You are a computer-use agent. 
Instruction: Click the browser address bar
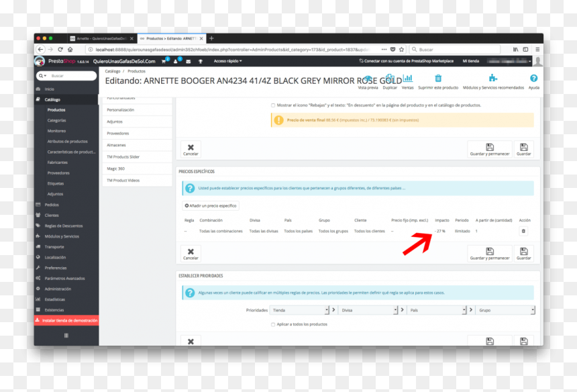[x=232, y=49]
